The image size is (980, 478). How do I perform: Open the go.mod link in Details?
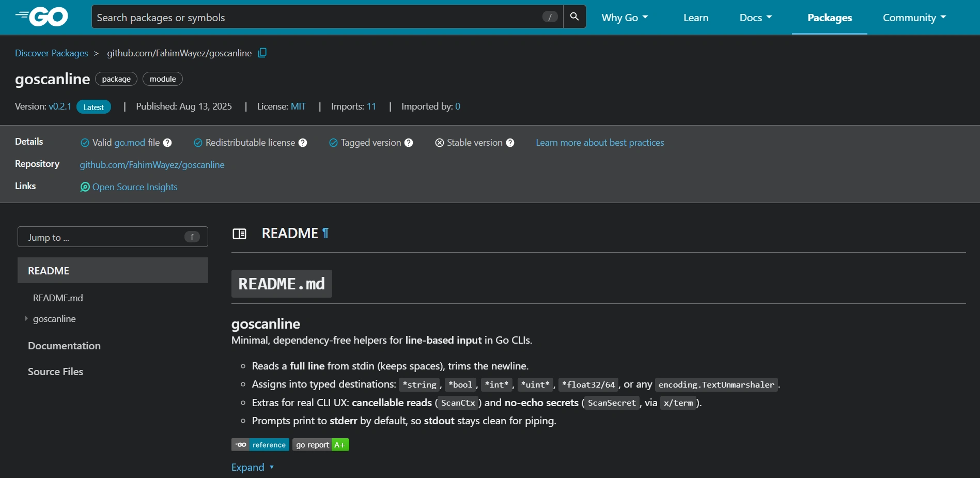pyautogui.click(x=130, y=143)
